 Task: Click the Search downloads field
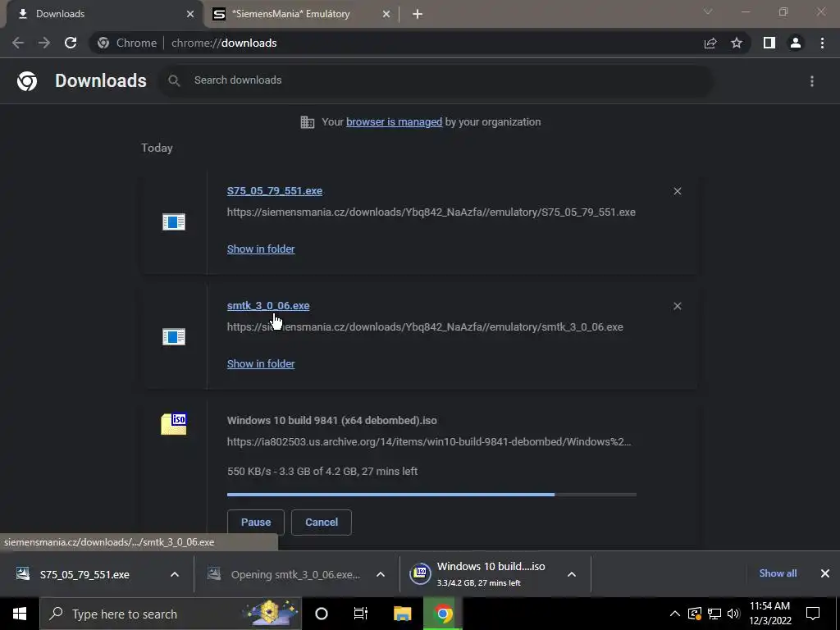[436, 80]
